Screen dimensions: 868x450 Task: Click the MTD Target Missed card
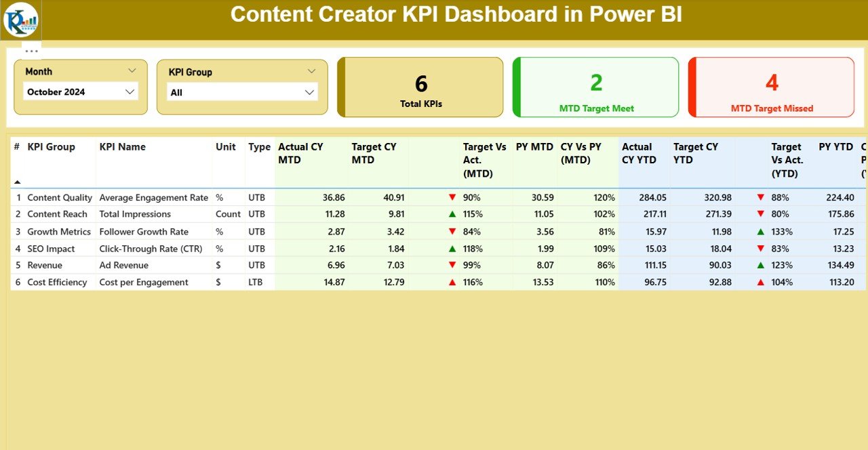(x=772, y=87)
